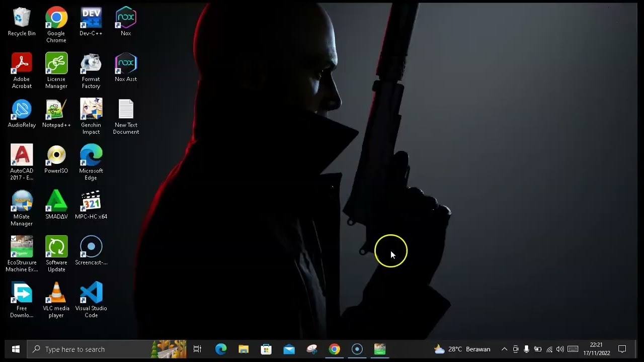Open the Paint taskbar icon beside Mail
Screen dimensions: 644x362
pyautogui.click(x=312, y=349)
